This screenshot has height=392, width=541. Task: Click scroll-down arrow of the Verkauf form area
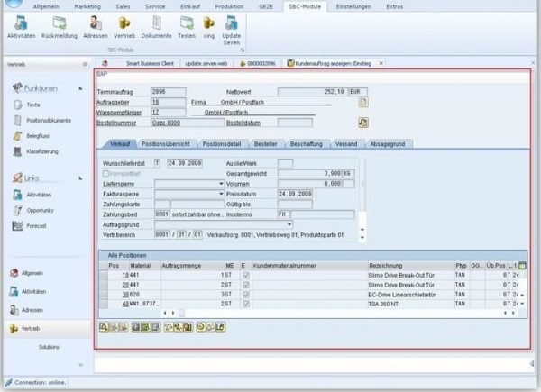click(x=362, y=238)
